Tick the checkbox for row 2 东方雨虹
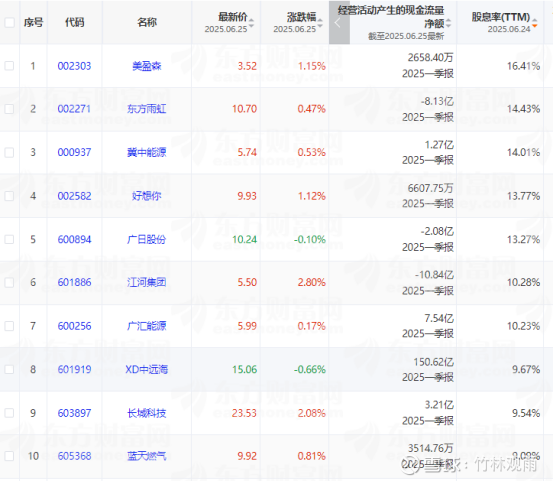 [x=9, y=109]
